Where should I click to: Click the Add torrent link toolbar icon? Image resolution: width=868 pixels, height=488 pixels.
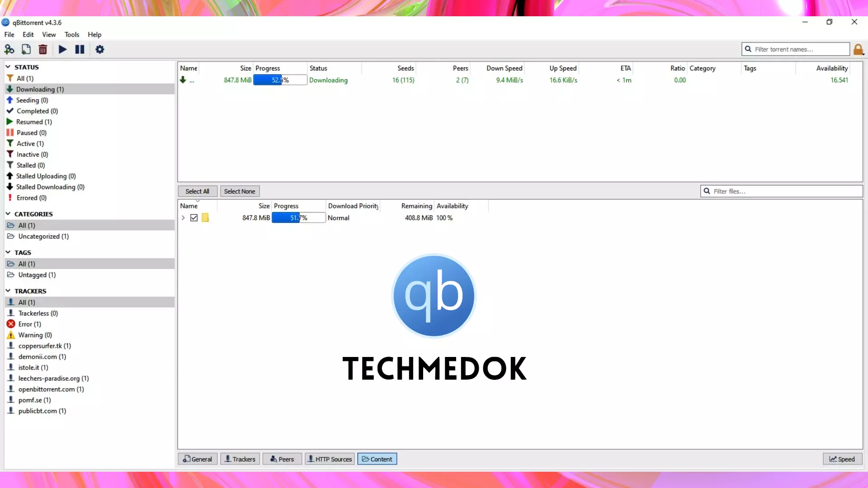pyautogui.click(x=9, y=49)
